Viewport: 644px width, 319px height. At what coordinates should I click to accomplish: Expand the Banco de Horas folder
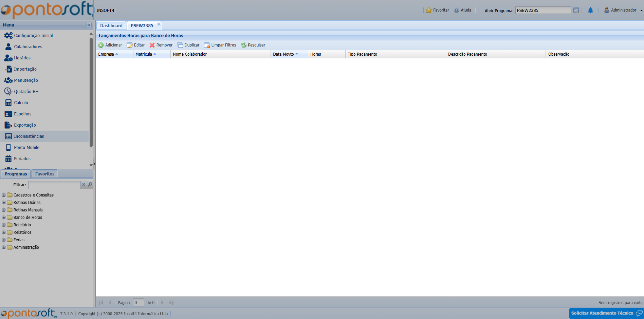[x=4, y=218]
